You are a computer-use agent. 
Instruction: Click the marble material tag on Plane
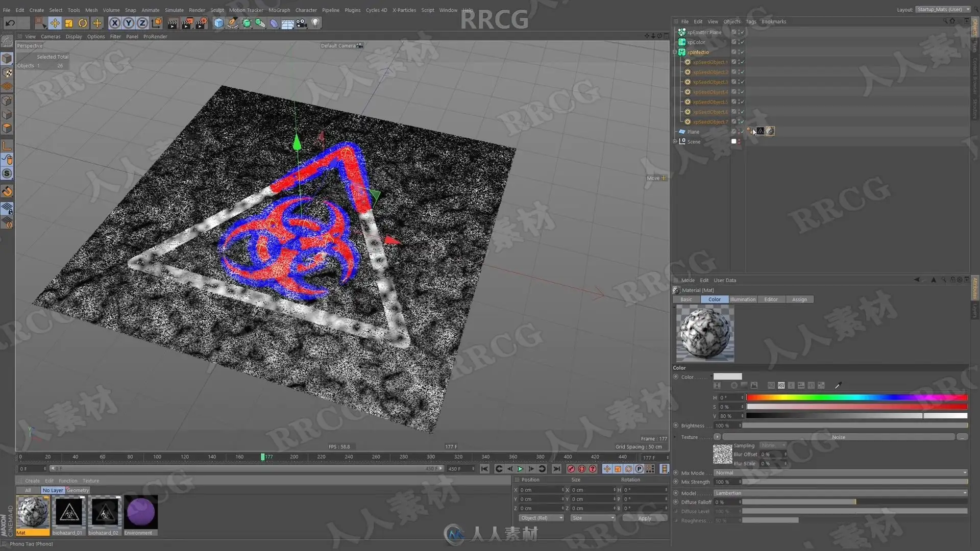click(x=770, y=131)
